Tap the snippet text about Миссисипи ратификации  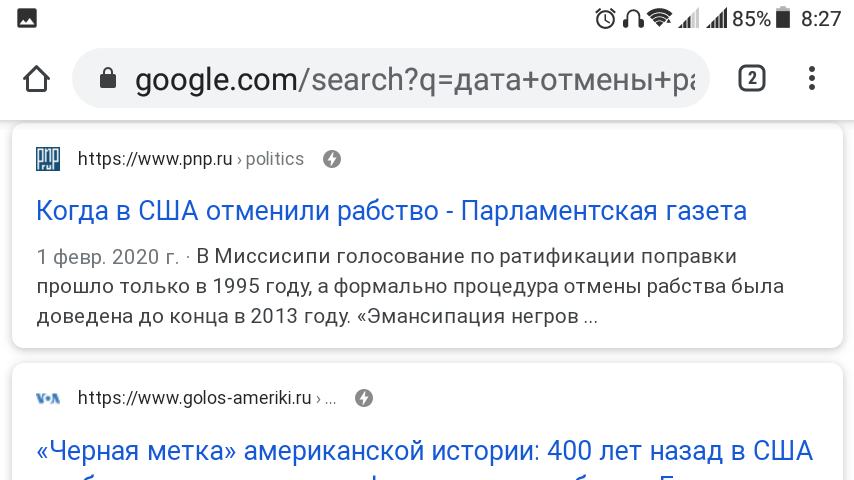410,286
